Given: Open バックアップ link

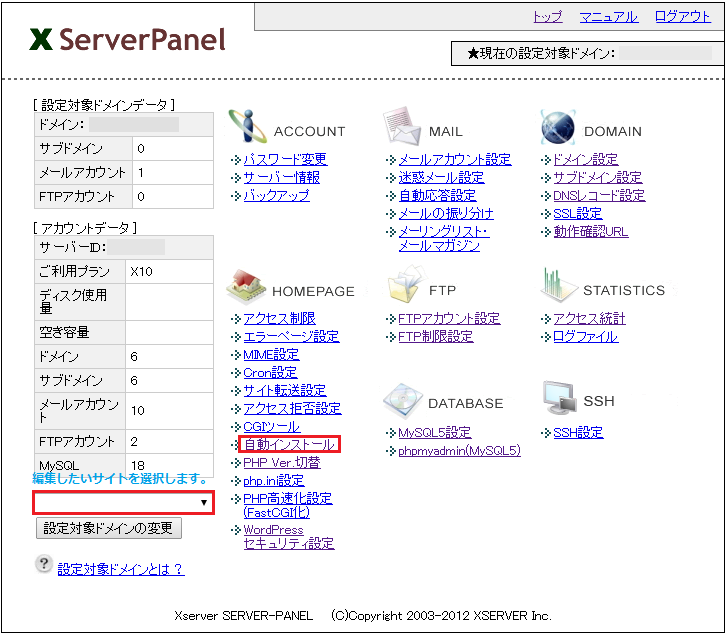Looking at the screenshot, I should [x=276, y=195].
